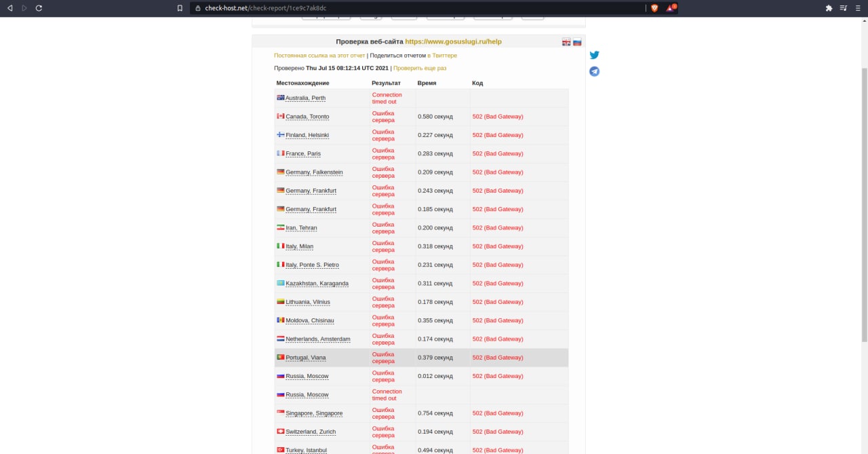This screenshot has width=868, height=454.
Task: Open the Switzerland, Zurich location link
Action: point(311,432)
